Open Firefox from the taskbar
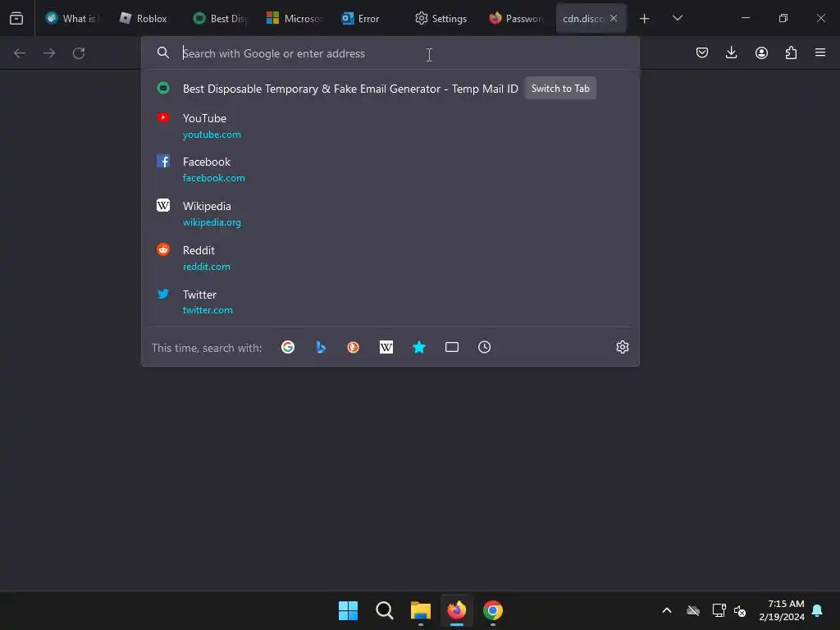Screen dimensions: 840x630 click(x=456, y=610)
